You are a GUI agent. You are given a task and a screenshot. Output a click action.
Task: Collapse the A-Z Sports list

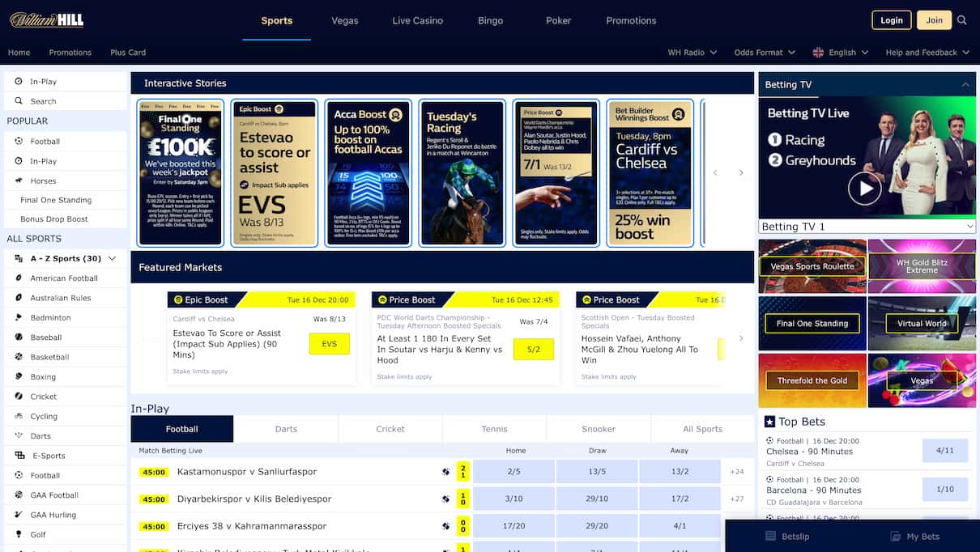tap(112, 258)
